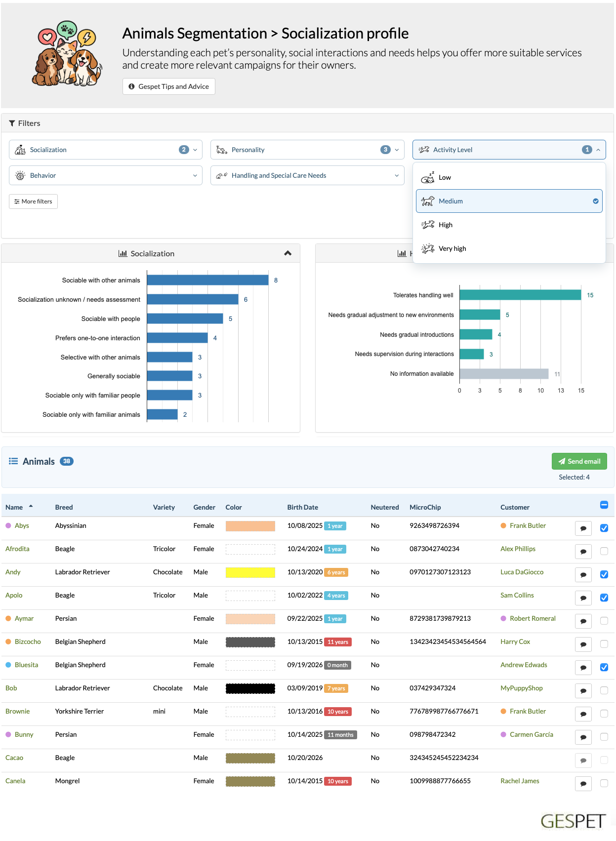Image resolution: width=616 pixels, height=841 pixels.
Task: Open comment bubble for Canela row
Action: point(583,784)
